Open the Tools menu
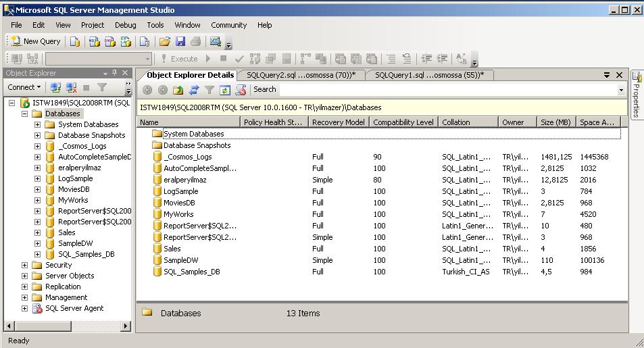The width and height of the screenshot is (644, 348). 155,25
